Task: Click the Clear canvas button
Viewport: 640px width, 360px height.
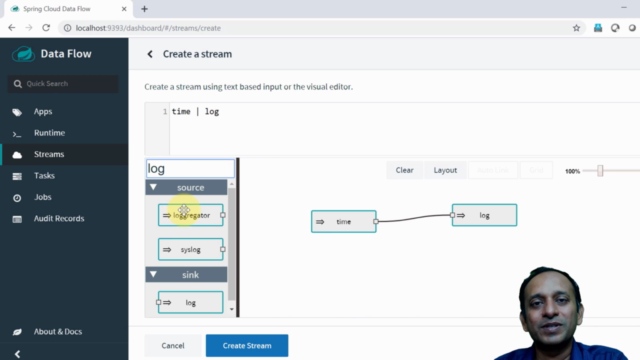Action: coord(404,170)
